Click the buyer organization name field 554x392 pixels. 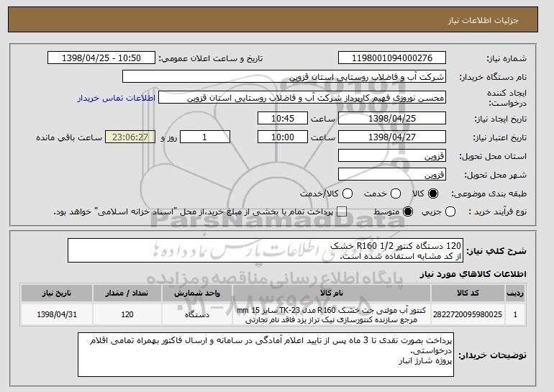pyautogui.click(x=284, y=77)
